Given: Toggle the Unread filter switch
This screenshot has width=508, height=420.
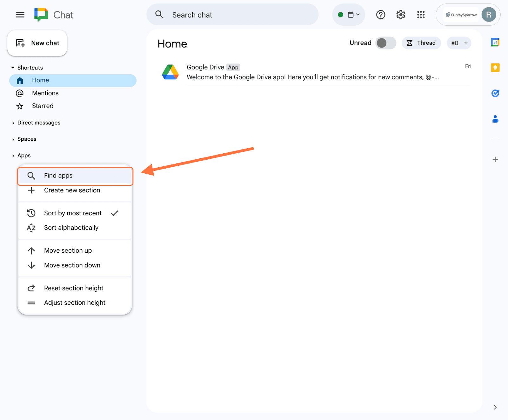Looking at the screenshot, I should pyautogui.click(x=385, y=43).
